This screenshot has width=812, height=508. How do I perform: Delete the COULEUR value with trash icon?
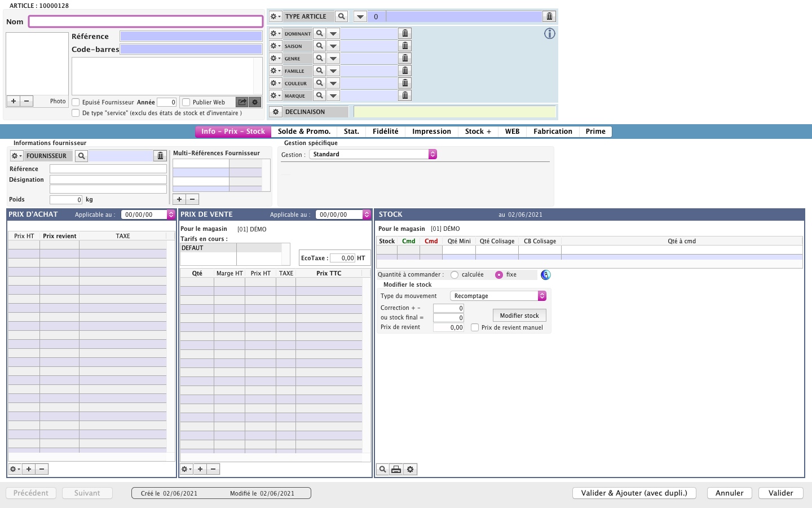(405, 83)
